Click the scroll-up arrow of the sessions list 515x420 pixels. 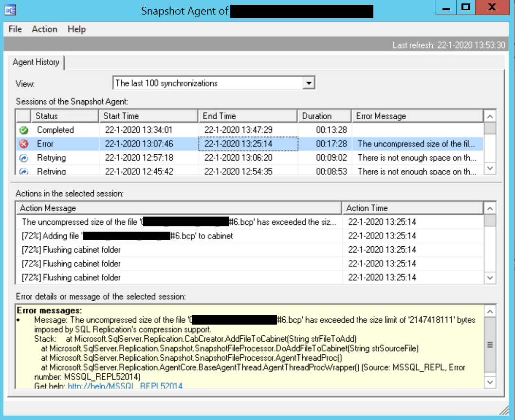490,116
